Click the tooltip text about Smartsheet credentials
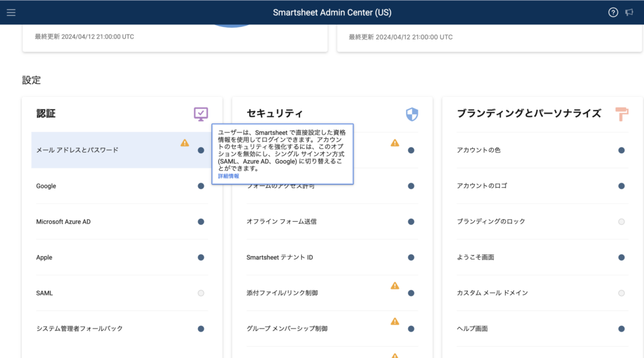 282,151
